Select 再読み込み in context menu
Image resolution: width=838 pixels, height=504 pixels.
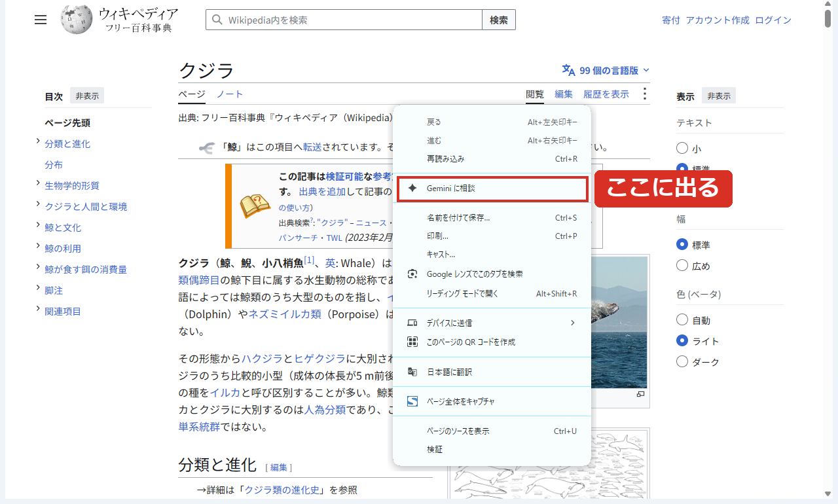492,159
